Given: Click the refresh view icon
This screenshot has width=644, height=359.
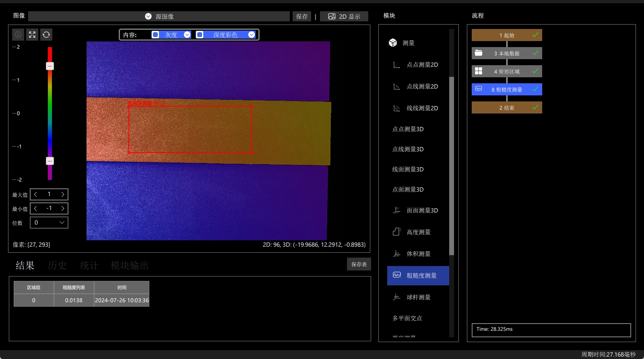Looking at the screenshot, I should 46,35.
